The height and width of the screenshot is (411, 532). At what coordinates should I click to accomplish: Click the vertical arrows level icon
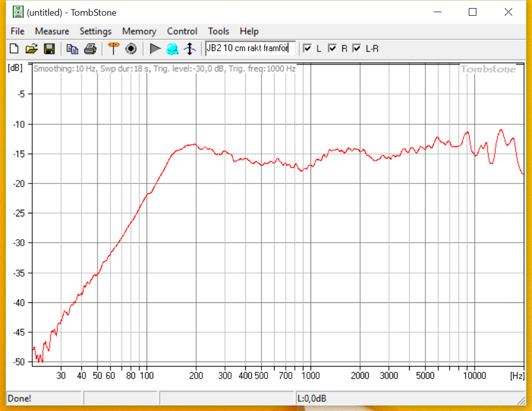click(190, 49)
